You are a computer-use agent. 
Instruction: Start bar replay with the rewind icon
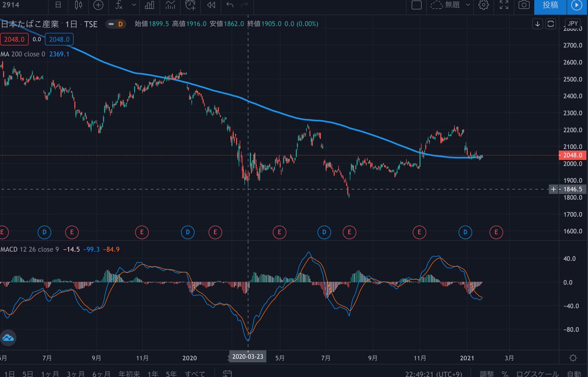click(211, 5)
